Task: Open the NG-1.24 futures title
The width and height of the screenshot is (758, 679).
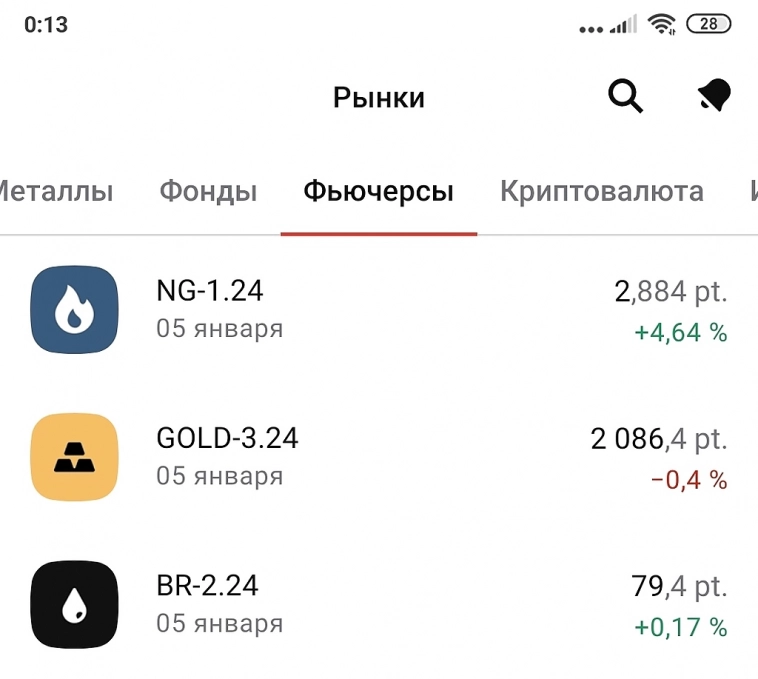Action: (x=210, y=291)
